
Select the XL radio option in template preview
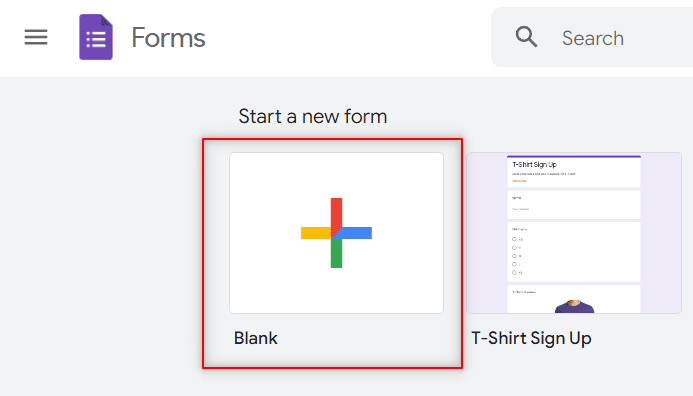(514, 273)
